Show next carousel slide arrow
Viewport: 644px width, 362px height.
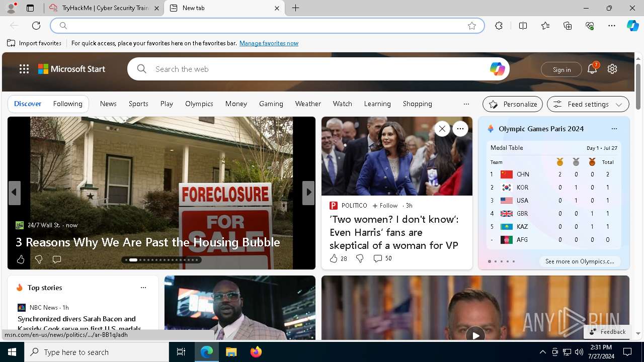coord(308,192)
